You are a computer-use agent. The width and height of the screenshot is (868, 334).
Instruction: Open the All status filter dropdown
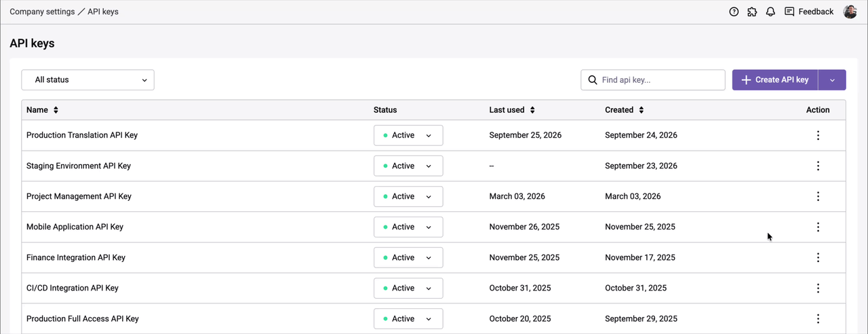(87, 80)
